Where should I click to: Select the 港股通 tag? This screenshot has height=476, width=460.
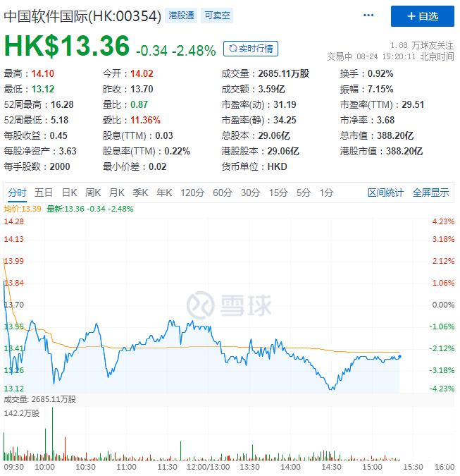(x=181, y=16)
